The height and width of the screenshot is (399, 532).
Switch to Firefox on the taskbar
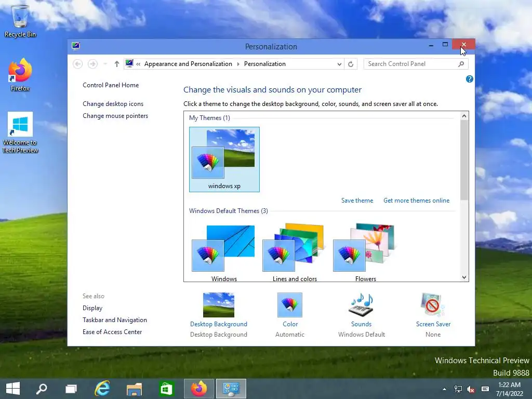point(199,389)
